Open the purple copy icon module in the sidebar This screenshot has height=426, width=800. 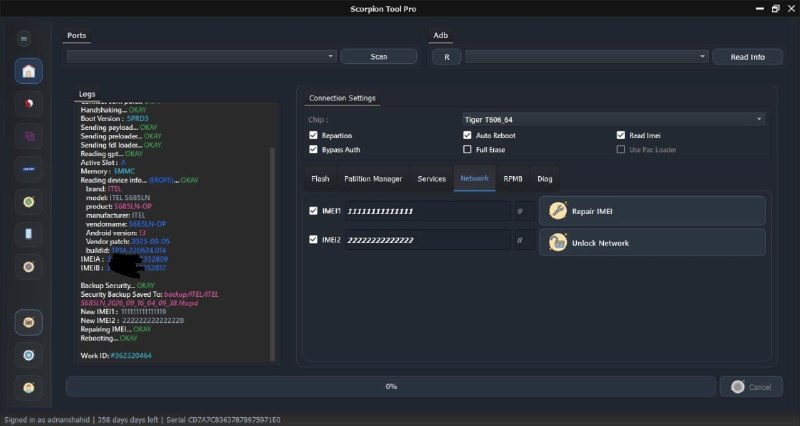[29, 136]
